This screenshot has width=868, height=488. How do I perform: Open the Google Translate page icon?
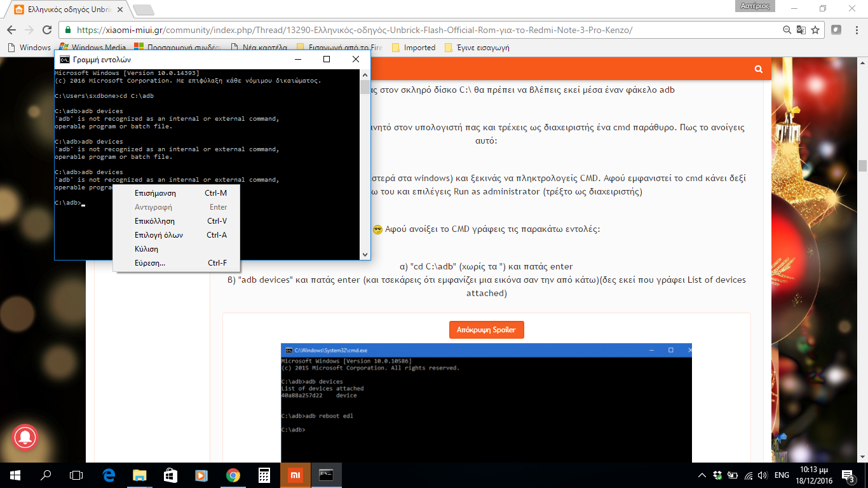pyautogui.click(x=802, y=30)
